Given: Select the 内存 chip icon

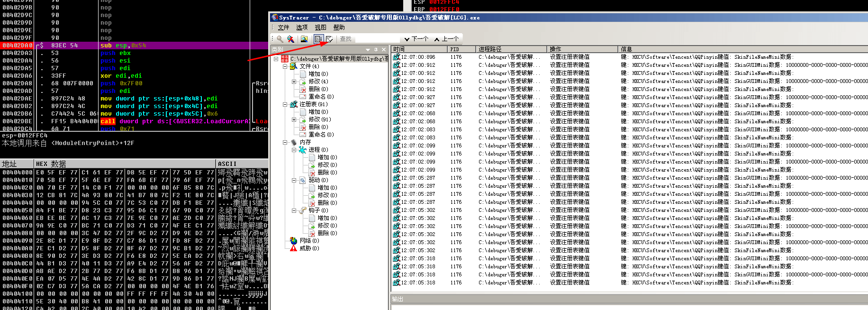Looking at the screenshot, I should (294, 142).
